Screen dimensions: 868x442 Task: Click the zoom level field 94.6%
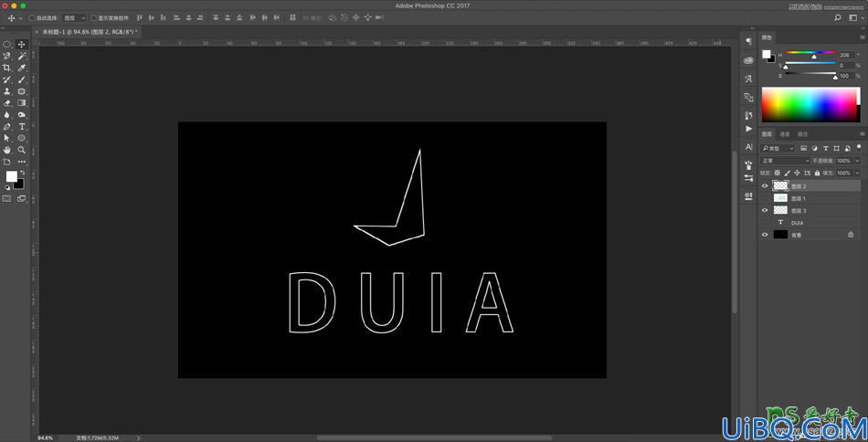(46, 437)
